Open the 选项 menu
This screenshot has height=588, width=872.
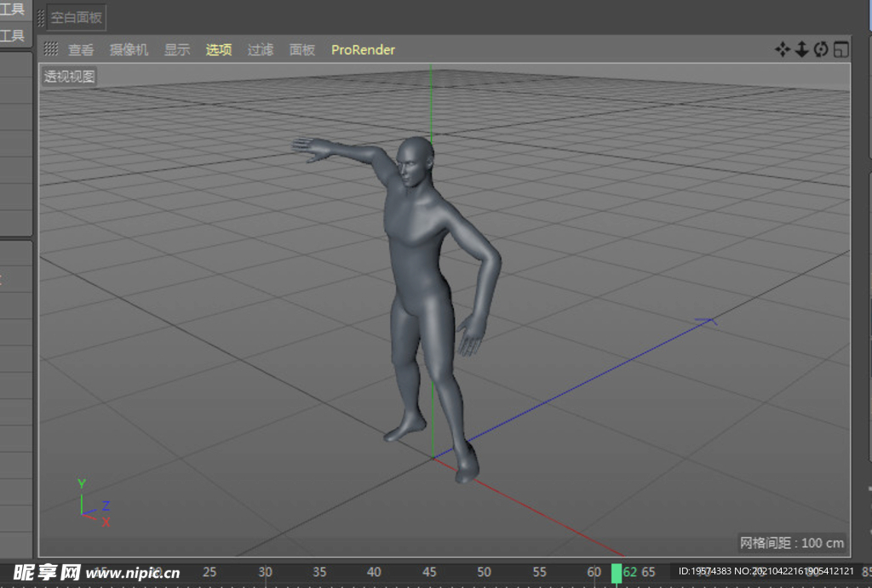(x=219, y=50)
